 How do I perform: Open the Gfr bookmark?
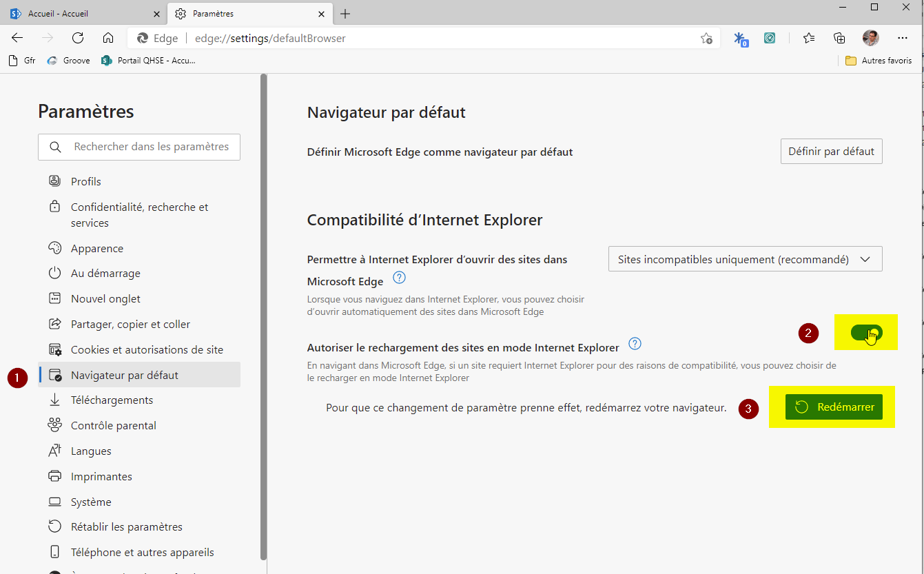point(22,61)
